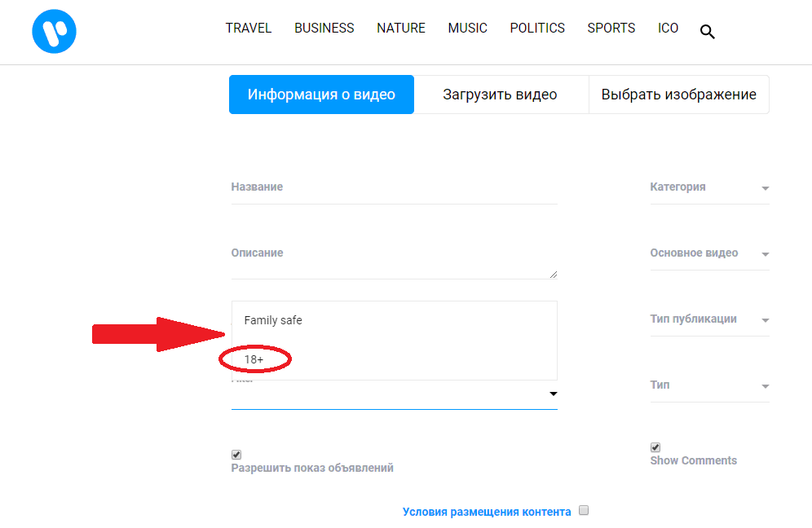This screenshot has width=812, height=528.
Task: Open the Условия размещения контента link
Action: (x=487, y=512)
